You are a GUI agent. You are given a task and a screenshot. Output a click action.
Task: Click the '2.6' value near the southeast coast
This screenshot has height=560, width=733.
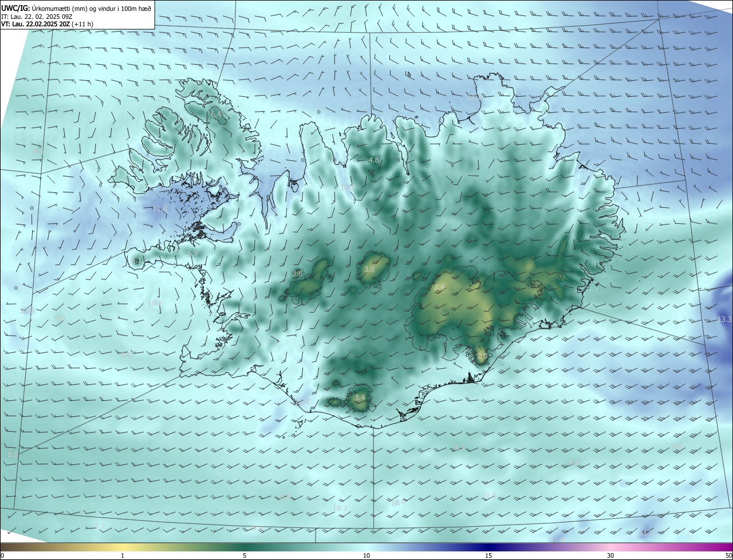pos(482,356)
